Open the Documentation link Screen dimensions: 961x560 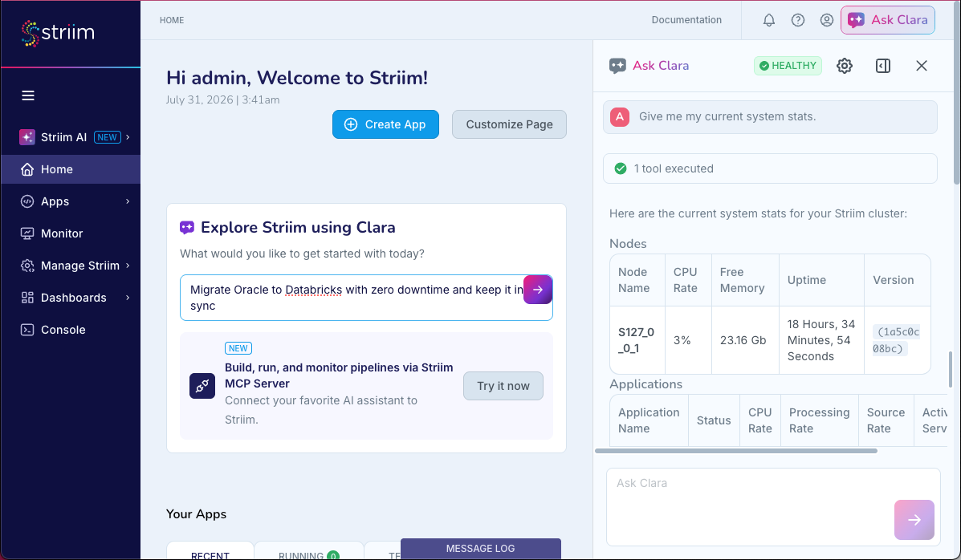click(x=686, y=19)
